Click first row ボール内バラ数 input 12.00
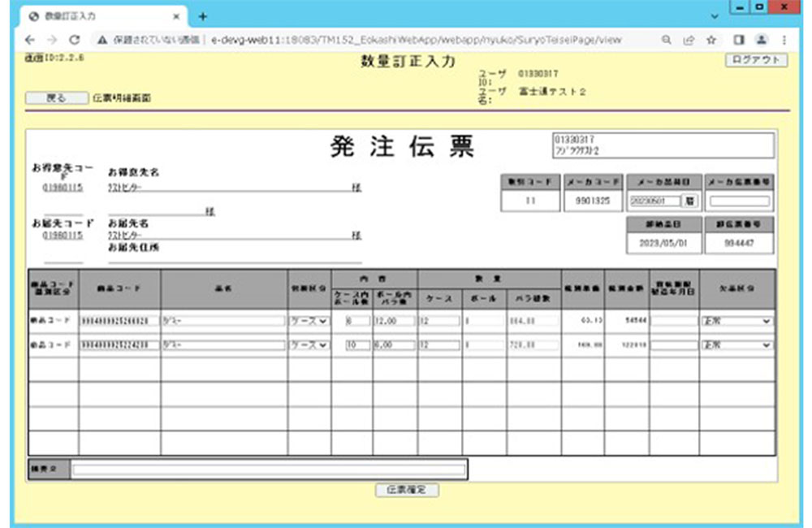Image resolution: width=812 pixels, height=528 pixels. 394,321
